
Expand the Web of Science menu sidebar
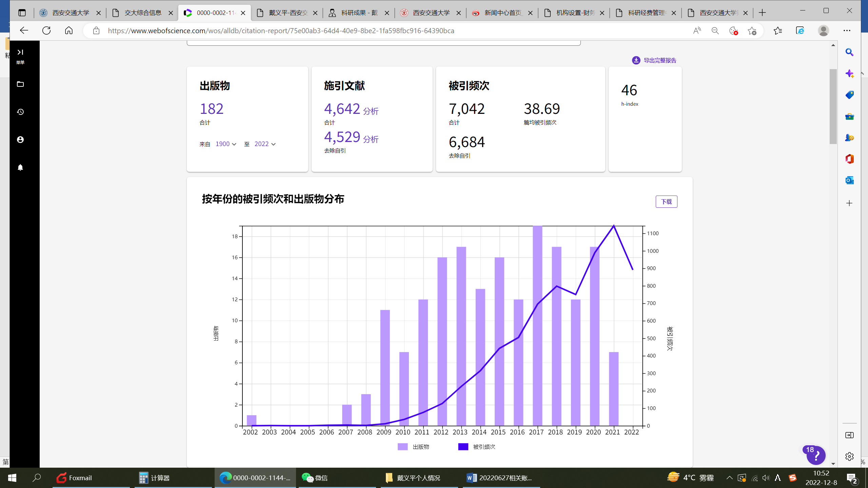(20, 52)
